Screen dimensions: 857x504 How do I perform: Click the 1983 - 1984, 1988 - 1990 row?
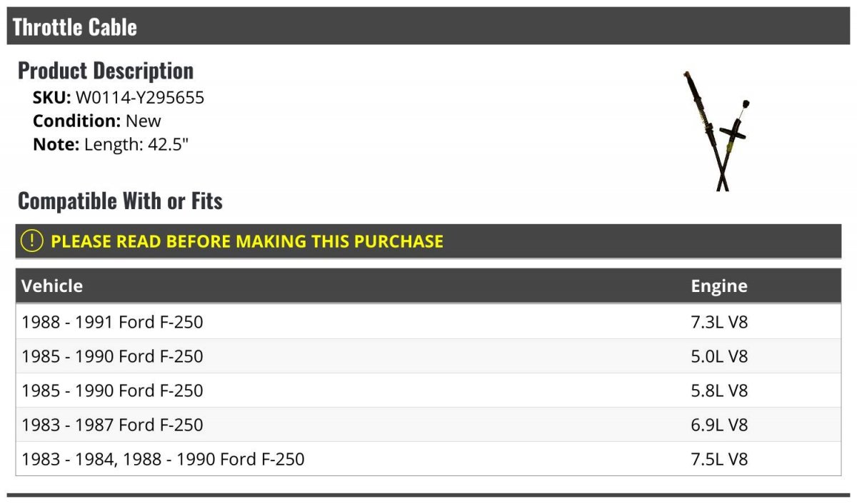click(163, 459)
